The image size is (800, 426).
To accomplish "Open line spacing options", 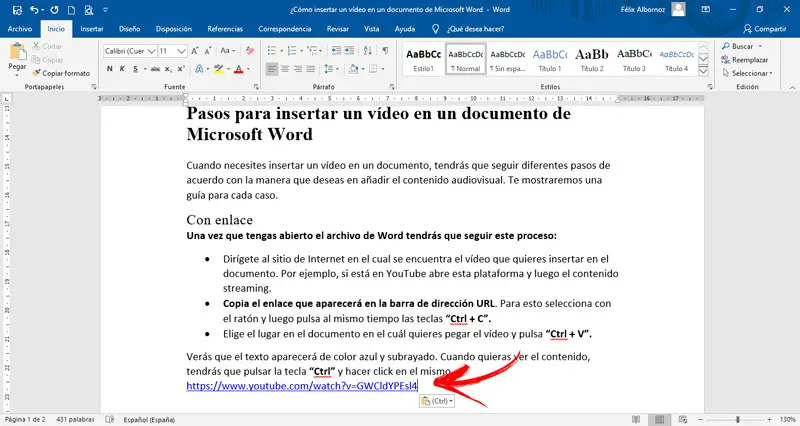I will [x=329, y=68].
